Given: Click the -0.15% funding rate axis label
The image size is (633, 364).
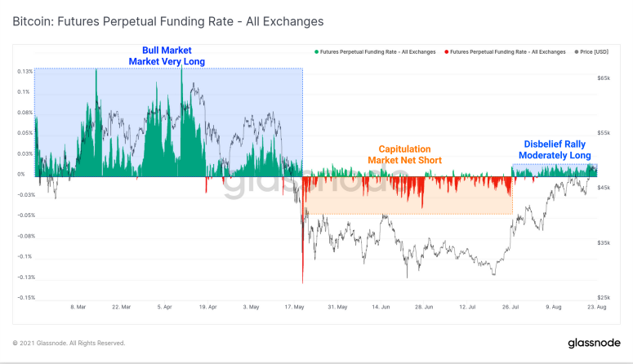Looking at the screenshot, I should click(x=26, y=298).
